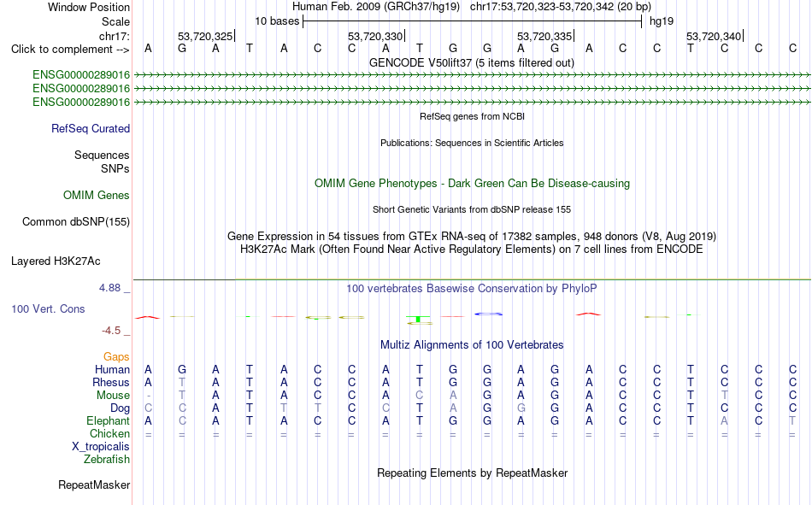Click the Mouse alignment row label

113,395
